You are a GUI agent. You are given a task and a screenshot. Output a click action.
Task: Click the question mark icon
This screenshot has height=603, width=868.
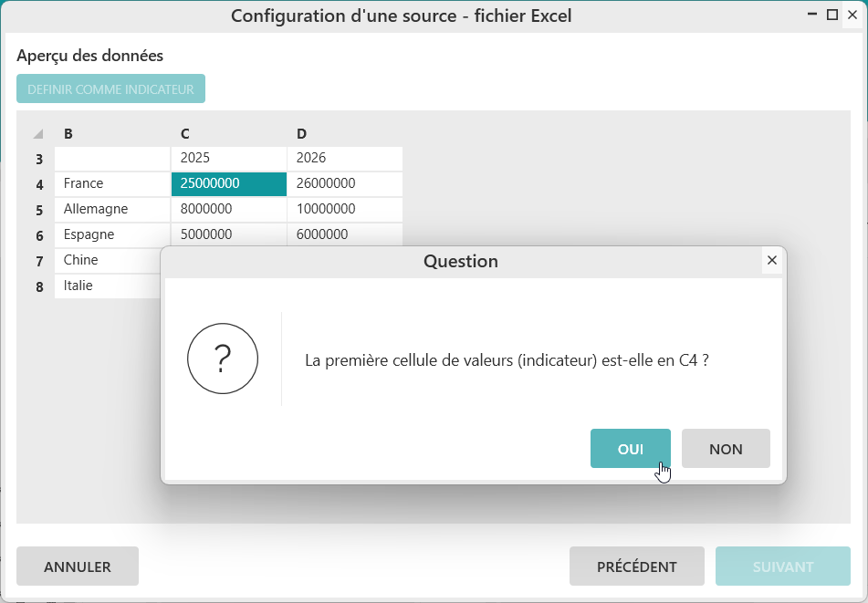pos(223,359)
